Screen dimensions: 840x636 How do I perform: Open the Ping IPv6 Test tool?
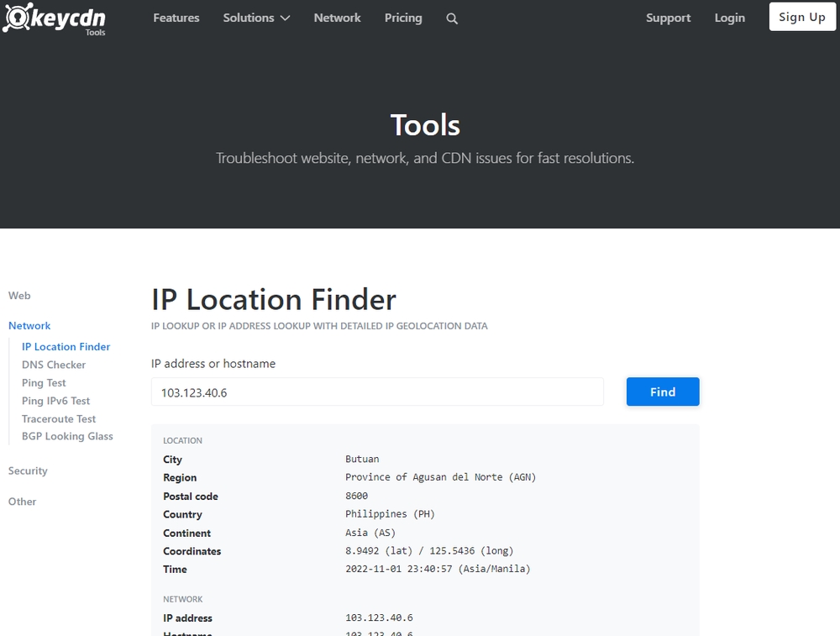(55, 401)
